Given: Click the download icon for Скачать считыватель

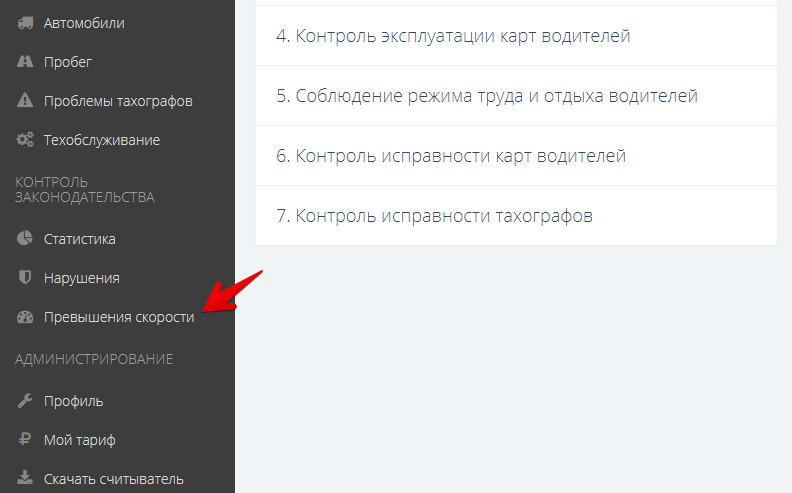Looking at the screenshot, I should pyautogui.click(x=25, y=479).
